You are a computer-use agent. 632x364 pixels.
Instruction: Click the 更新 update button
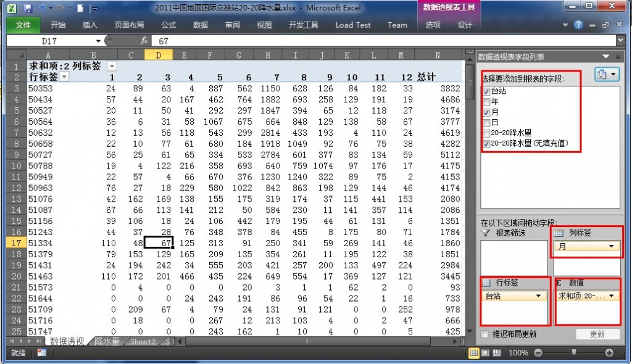(x=597, y=334)
